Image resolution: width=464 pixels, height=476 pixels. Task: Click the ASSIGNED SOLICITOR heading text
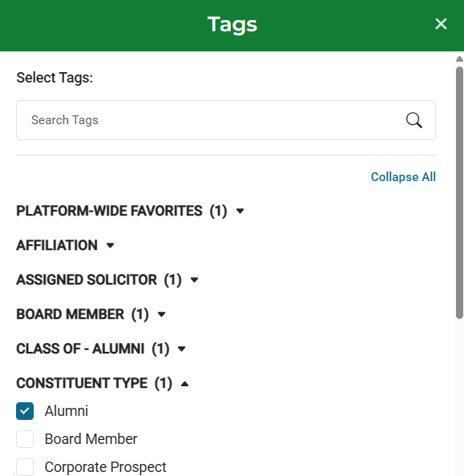point(87,280)
